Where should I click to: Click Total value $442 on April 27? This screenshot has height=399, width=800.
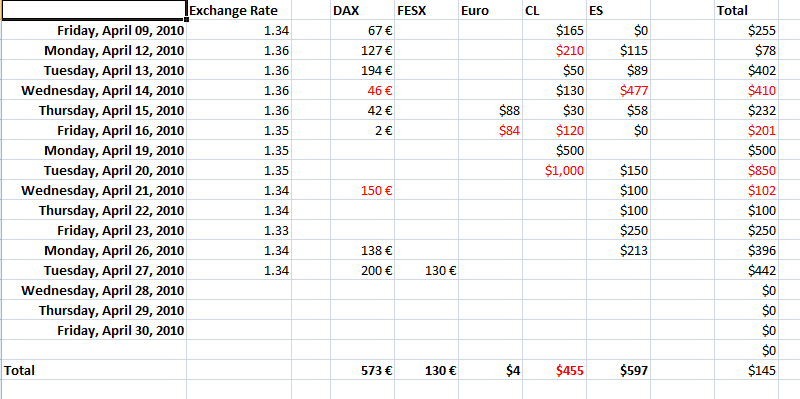[x=746, y=270]
